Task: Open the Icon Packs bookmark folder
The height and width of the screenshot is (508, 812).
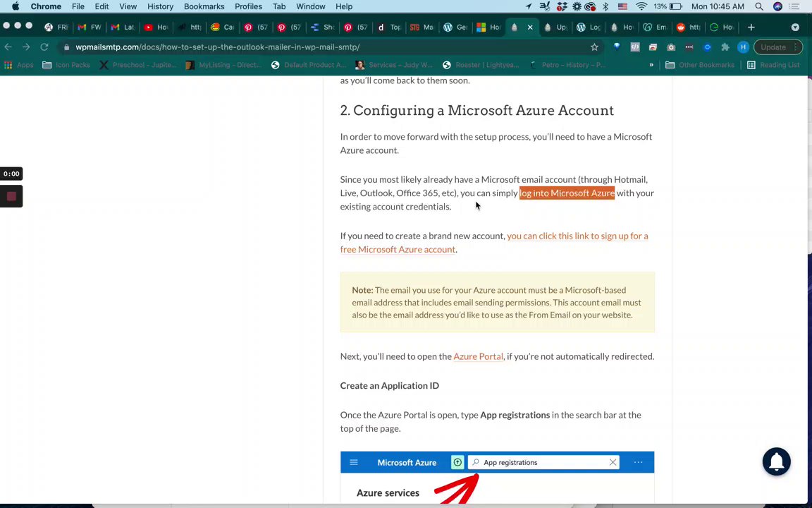Action: (66, 65)
